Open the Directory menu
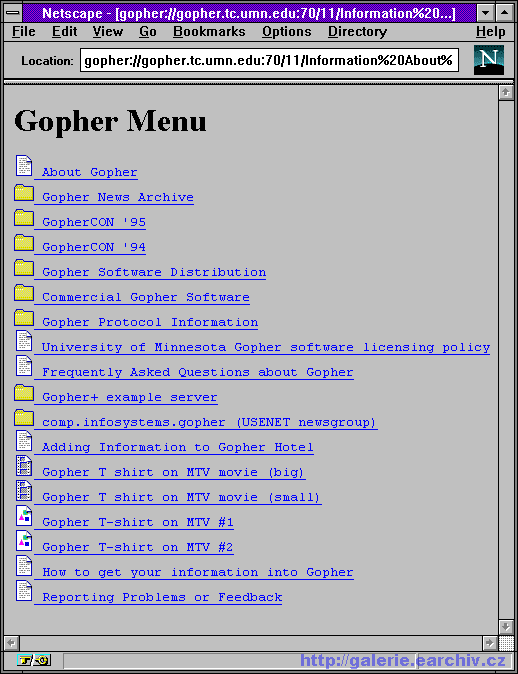518x674 pixels. coord(357,31)
